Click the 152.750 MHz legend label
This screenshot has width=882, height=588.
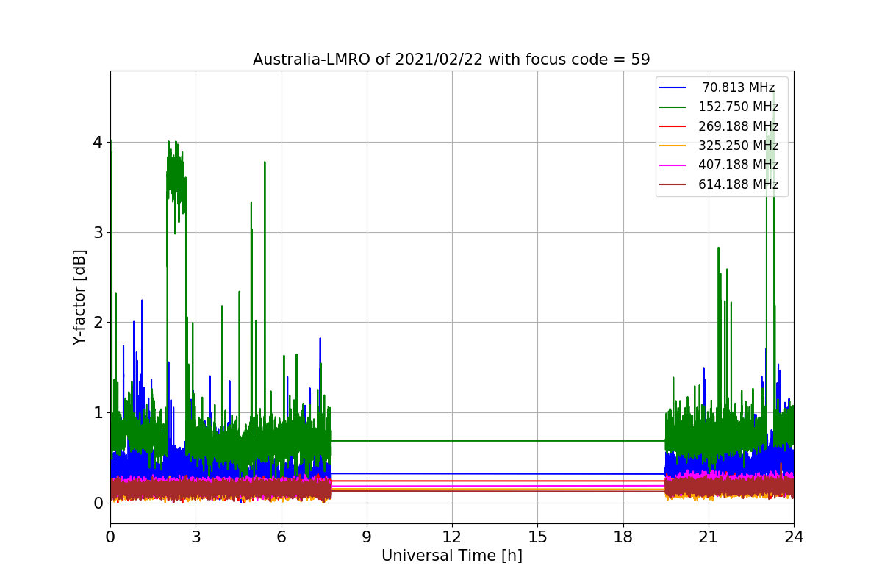pyautogui.click(x=739, y=107)
